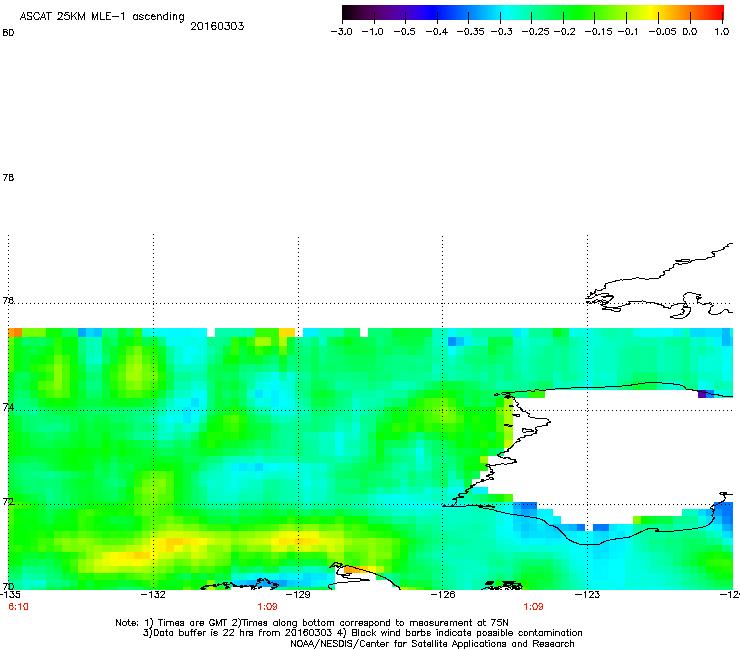740x650 pixels.
Task: Select the 0.0 color scale label
Action: pos(690,32)
